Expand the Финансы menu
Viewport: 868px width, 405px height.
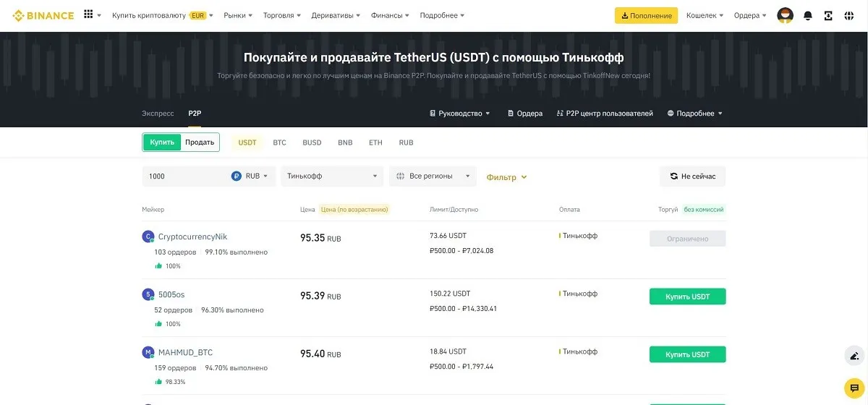[390, 15]
